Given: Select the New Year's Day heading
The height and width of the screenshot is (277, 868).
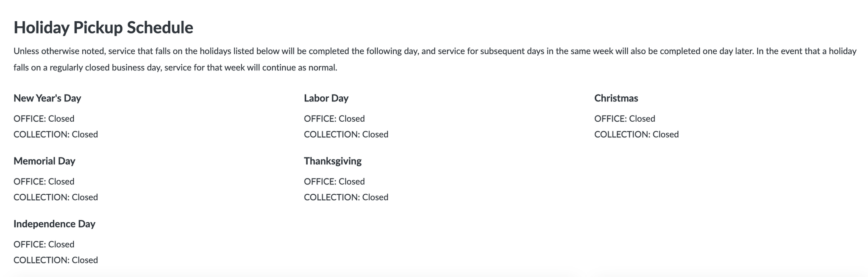Looking at the screenshot, I should click(x=47, y=98).
